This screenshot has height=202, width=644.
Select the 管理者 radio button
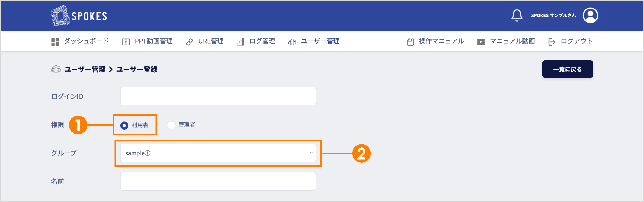(x=171, y=125)
